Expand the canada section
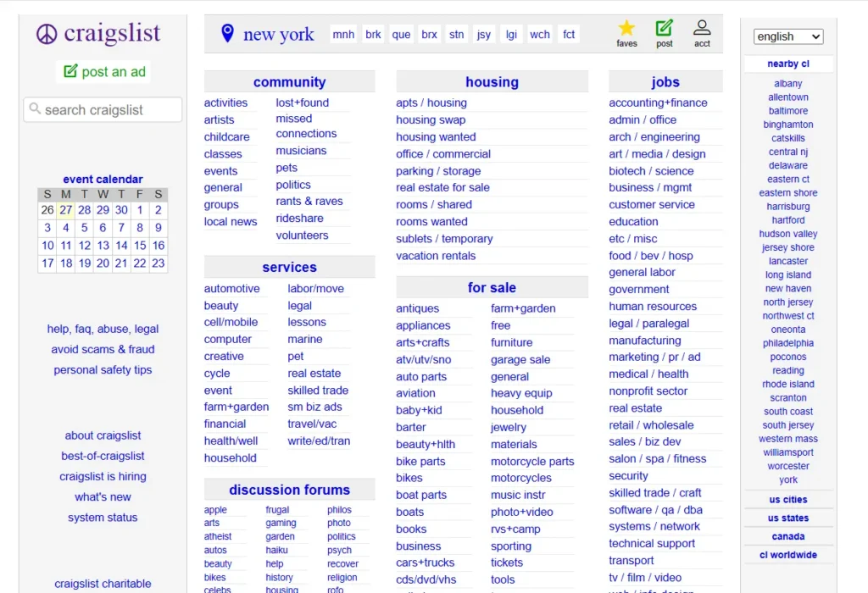868x593 pixels. pyautogui.click(x=788, y=536)
